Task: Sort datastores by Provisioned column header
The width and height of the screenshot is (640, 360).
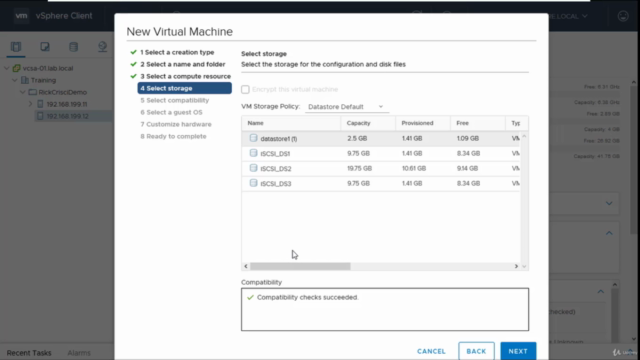Action: 423,123
